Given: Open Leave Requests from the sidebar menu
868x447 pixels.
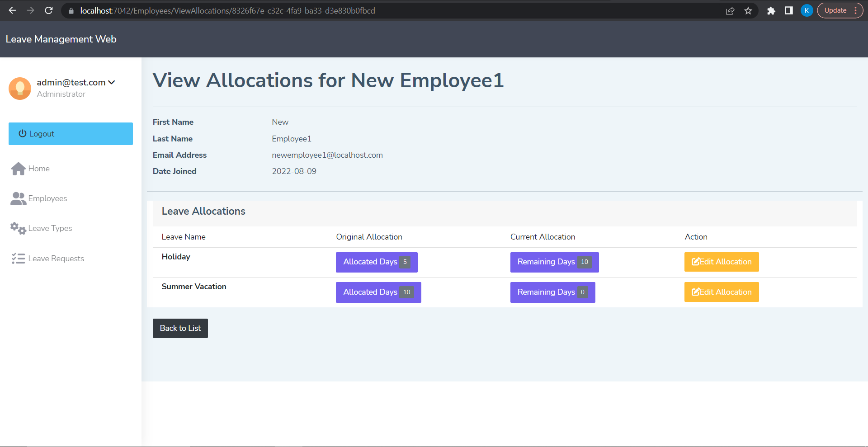Looking at the screenshot, I should click(x=56, y=258).
